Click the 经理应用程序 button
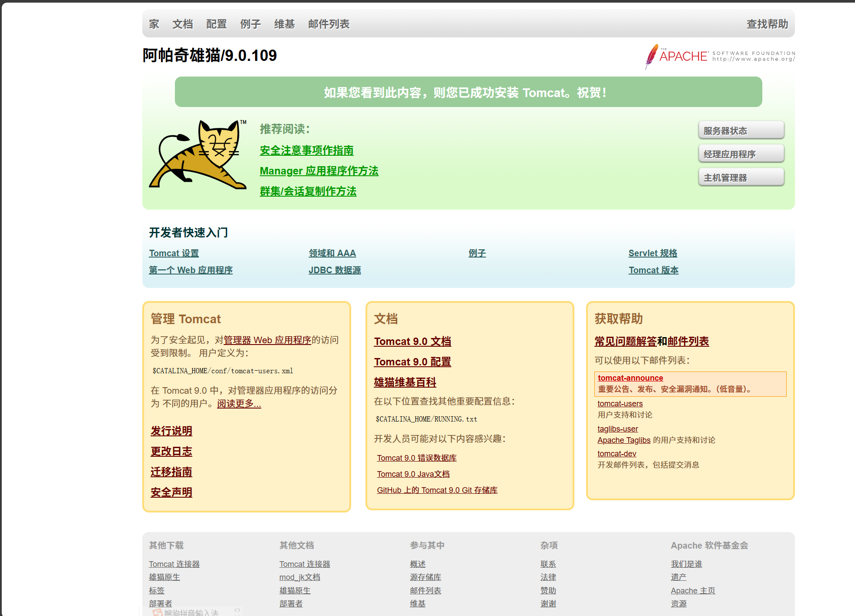Image resolution: width=855 pixels, height=616 pixels. point(741,154)
